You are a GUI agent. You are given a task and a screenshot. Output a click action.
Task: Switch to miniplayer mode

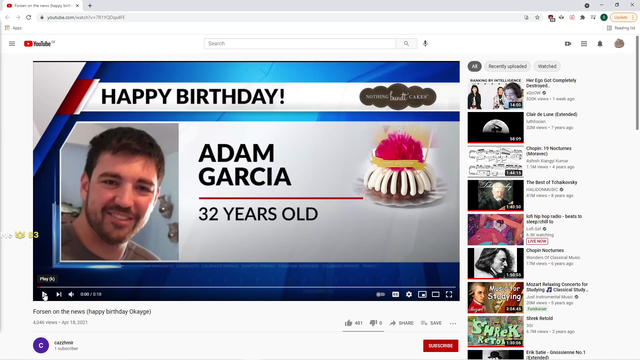tap(422, 294)
